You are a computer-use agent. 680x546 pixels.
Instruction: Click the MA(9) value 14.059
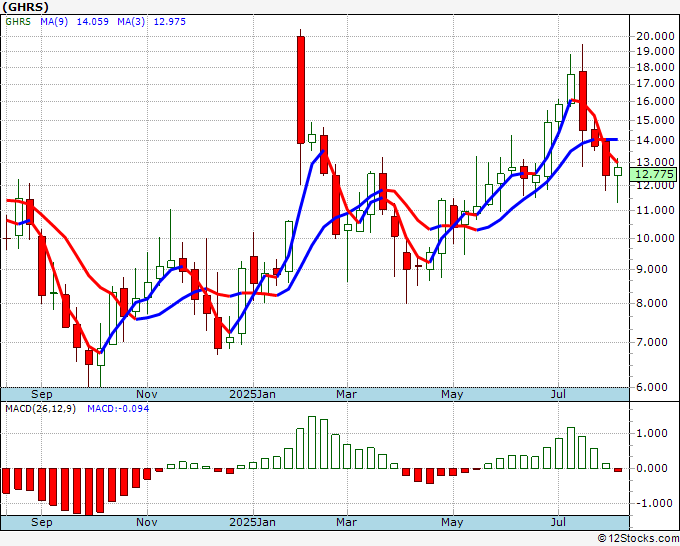(x=92, y=22)
